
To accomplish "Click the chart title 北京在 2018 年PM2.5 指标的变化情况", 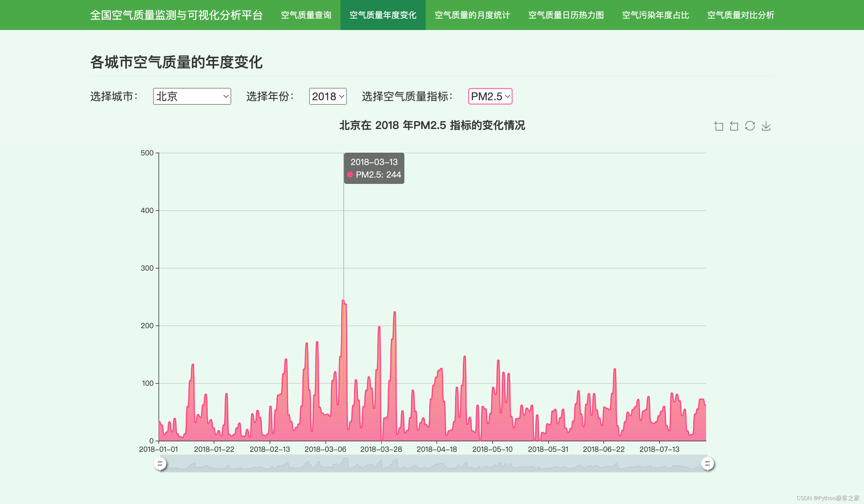I will point(432,125).
